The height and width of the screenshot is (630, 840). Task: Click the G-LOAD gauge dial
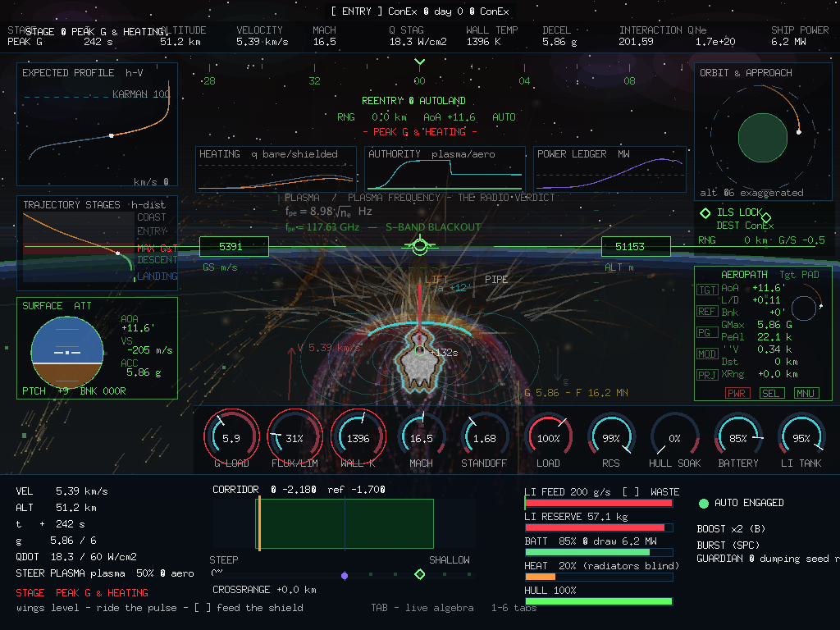click(231, 437)
